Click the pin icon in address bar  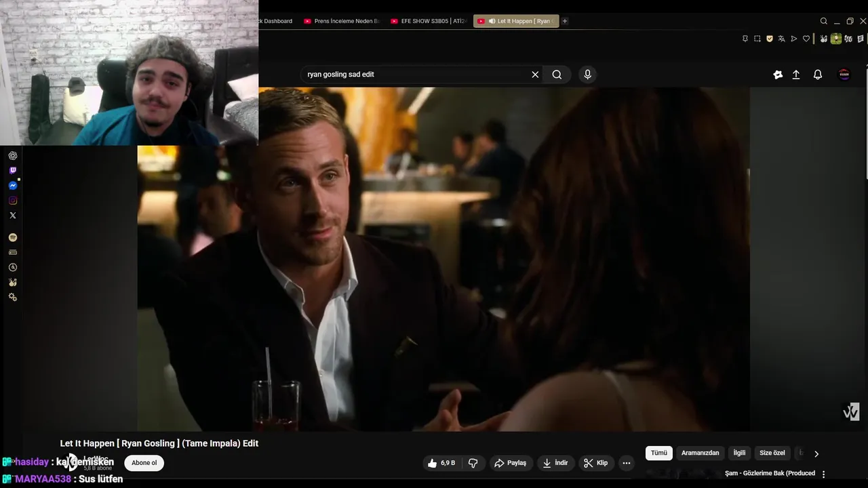(x=745, y=39)
